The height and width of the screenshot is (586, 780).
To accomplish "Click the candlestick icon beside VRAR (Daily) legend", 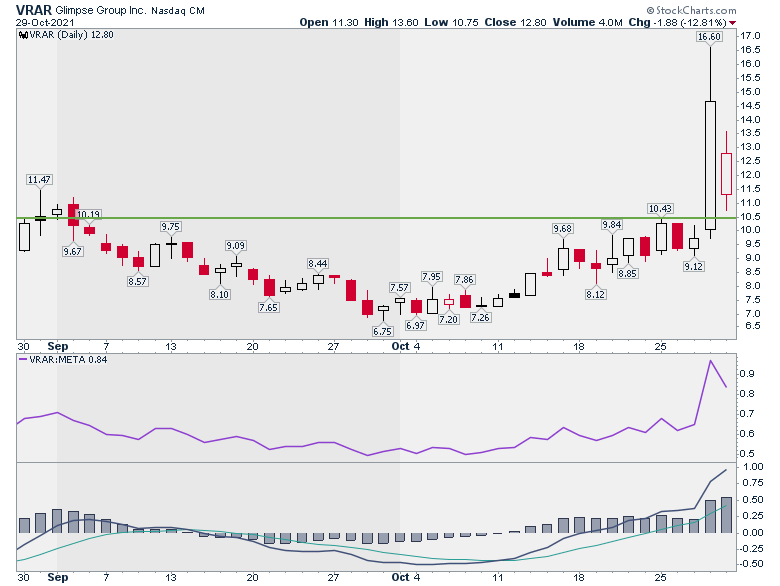I will point(23,35).
